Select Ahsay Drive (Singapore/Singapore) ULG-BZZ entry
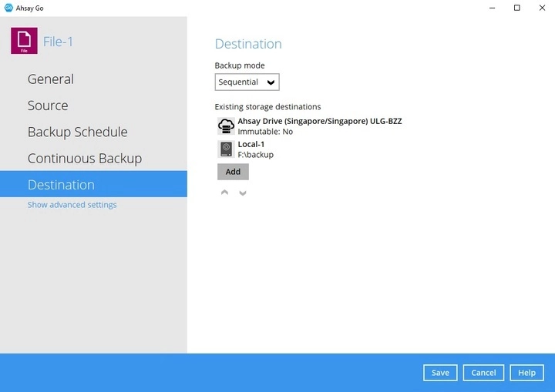Image resolution: width=555 pixels, height=392 pixels. 320,122
